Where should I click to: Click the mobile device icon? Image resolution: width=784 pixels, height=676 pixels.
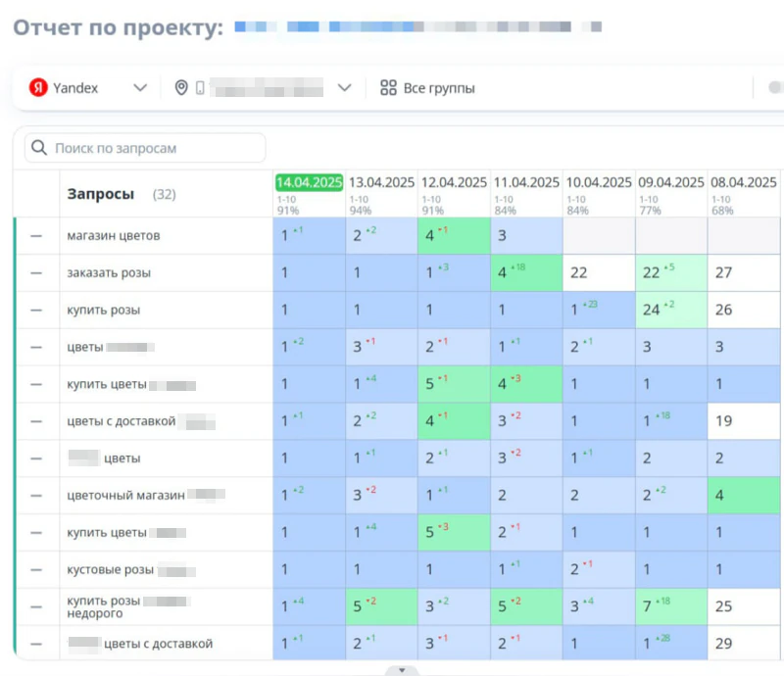200,88
